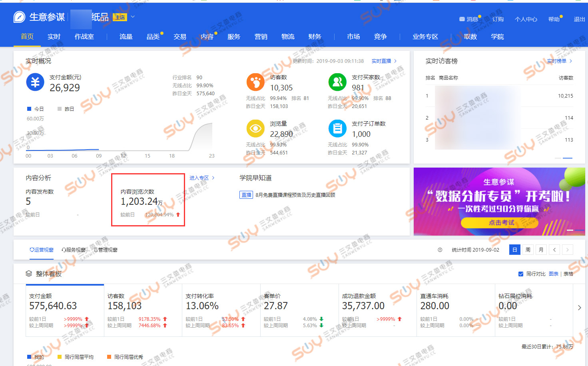The image size is (588, 366).
Task: Click the 直播 tag icon
Action: (246, 195)
